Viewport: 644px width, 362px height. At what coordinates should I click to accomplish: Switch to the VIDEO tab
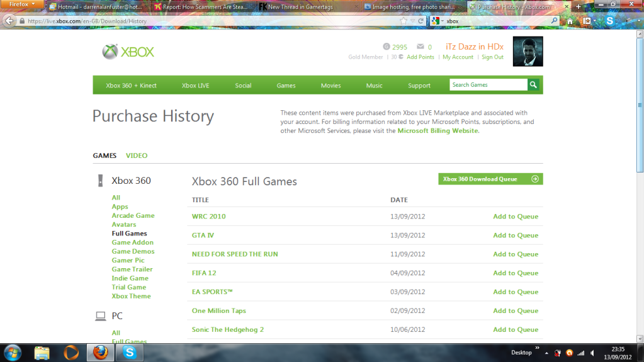click(x=137, y=156)
